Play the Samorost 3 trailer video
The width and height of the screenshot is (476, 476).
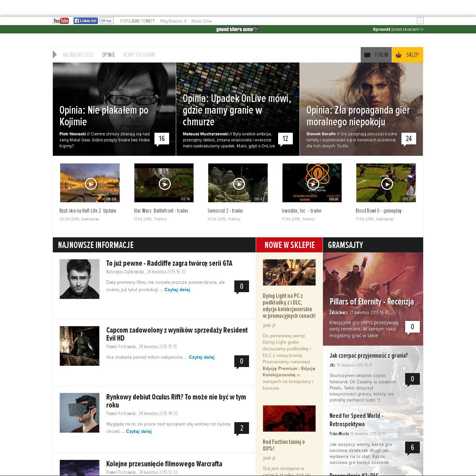[x=239, y=184]
